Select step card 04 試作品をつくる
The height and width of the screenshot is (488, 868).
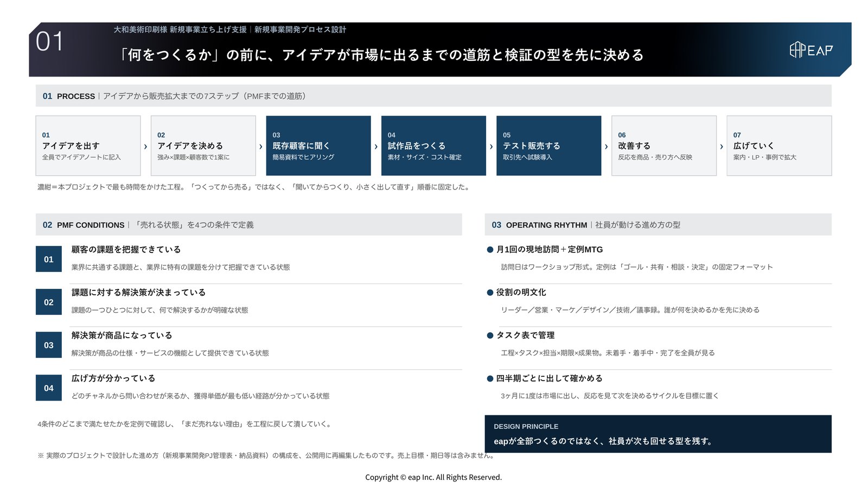coord(433,145)
